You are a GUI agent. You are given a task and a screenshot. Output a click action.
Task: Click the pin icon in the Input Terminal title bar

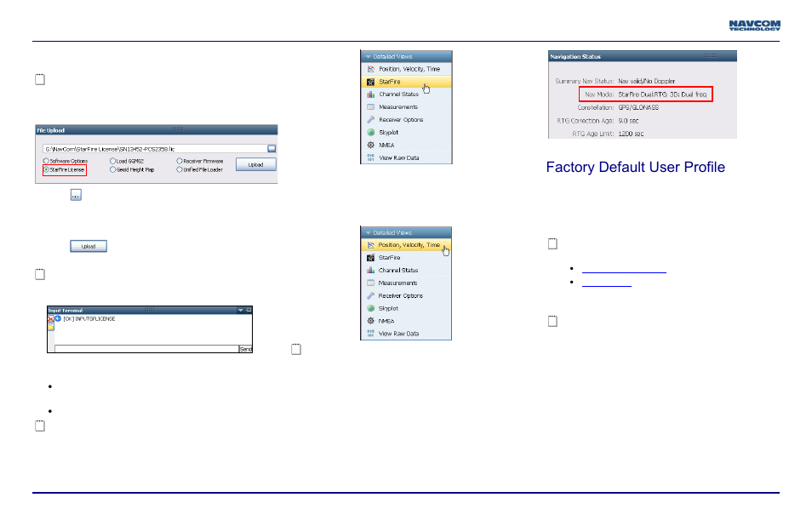249,310
